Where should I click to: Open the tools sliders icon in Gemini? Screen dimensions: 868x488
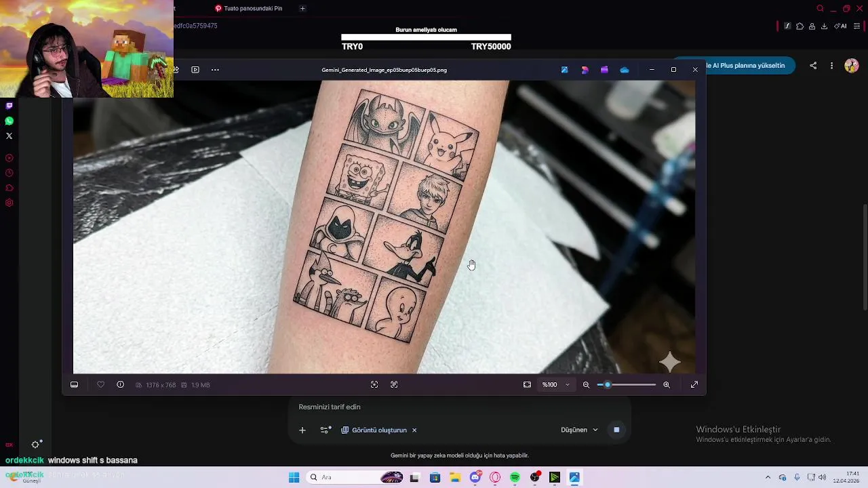[x=325, y=430]
